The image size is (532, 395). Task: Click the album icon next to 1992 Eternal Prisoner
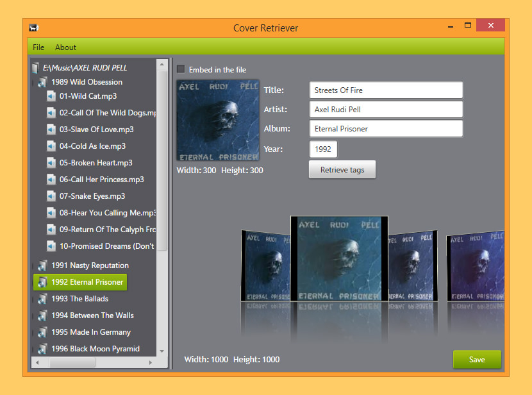(42, 282)
